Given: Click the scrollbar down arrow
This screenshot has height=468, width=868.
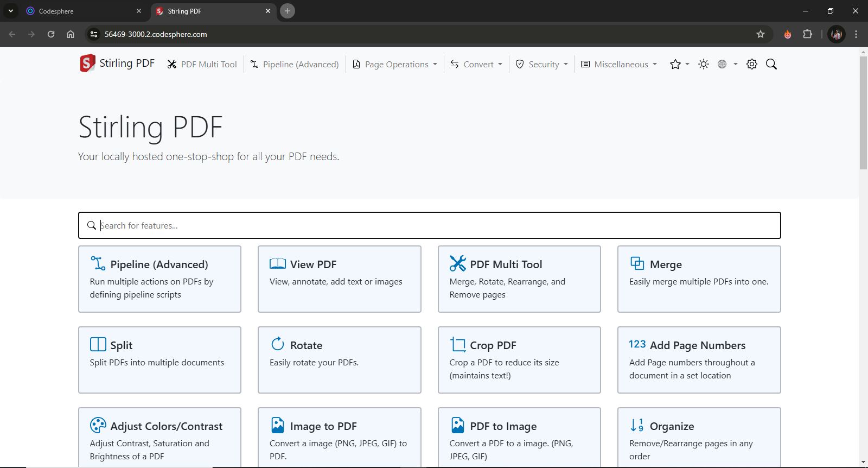Looking at the screenshot, I should pos(863,463).
